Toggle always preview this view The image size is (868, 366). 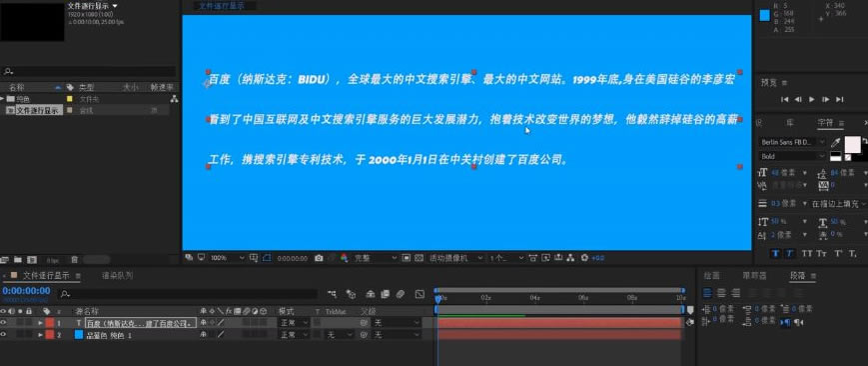[x=189, y=258]
